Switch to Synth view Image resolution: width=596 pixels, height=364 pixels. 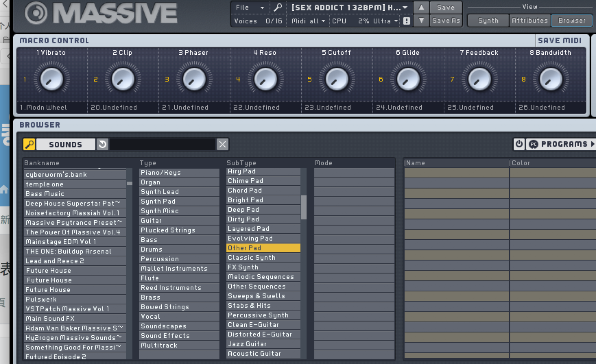(488, 20)
